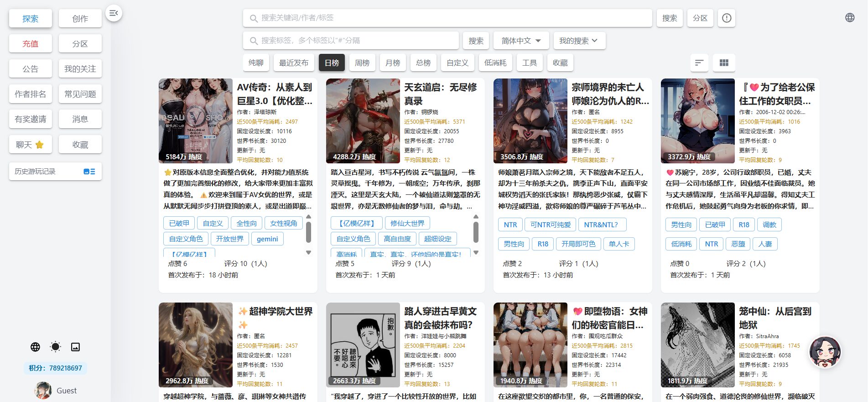The width and height of the screenshot is (868, 402).
Task: Toggle the light/dark theme sun icon
Action: (x=55, y=347)
